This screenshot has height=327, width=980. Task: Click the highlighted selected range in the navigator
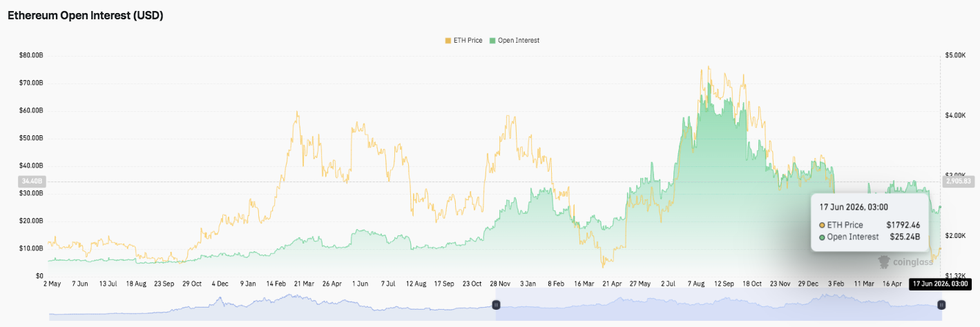coord(718,305)
